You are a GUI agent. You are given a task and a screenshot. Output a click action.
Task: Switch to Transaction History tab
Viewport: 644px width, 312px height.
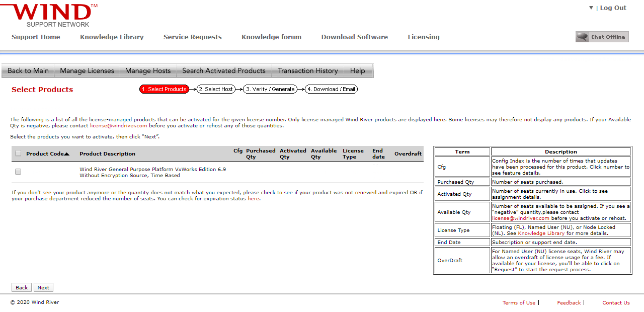click(x=307, y=71)
